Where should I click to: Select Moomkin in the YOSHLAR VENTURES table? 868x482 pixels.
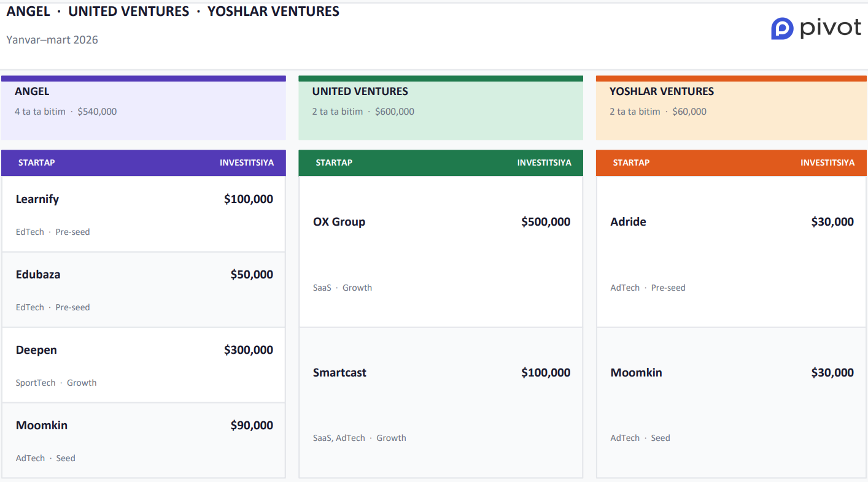pyautogui.click(x=636, y=373)
